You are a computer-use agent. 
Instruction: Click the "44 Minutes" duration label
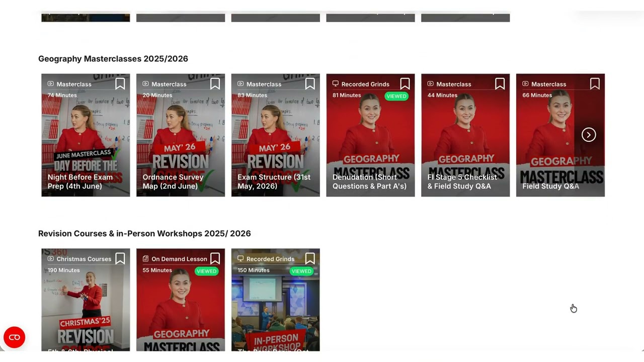[x=442, y=95]
